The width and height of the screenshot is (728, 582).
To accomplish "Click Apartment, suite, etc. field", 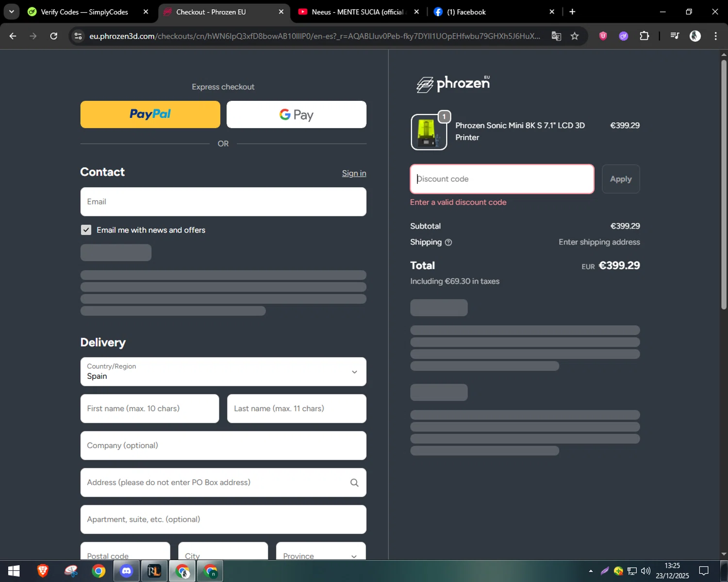I will [223, 519].
